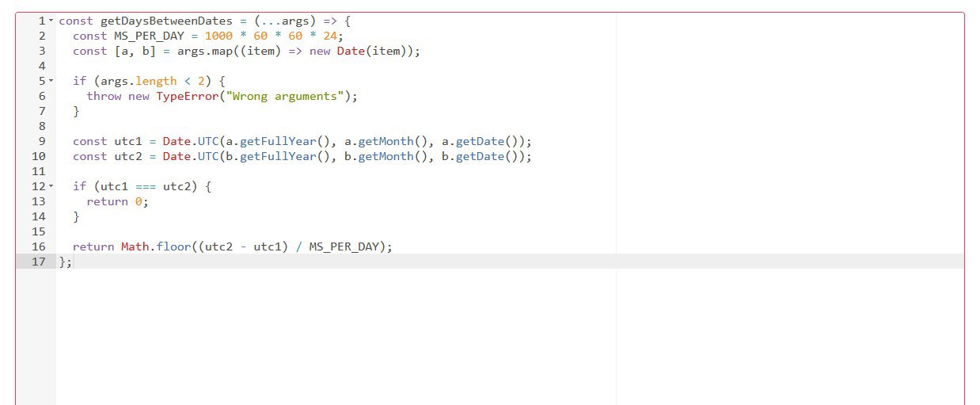980x405 pixels.
Task: Collapse the fold arrow on line 12
Action: 51,186
